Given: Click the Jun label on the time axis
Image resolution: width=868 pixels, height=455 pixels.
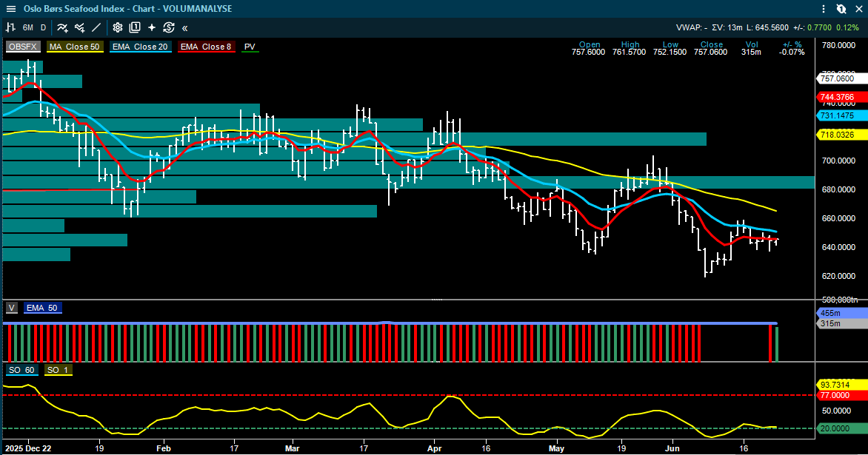Looking at the screenshot, I should coord(672,448).
